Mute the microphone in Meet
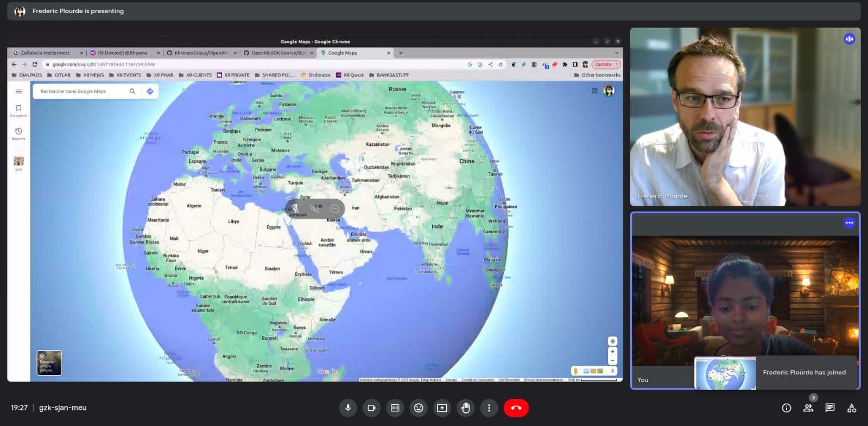The image size is (868, 426). click(348, 408)
